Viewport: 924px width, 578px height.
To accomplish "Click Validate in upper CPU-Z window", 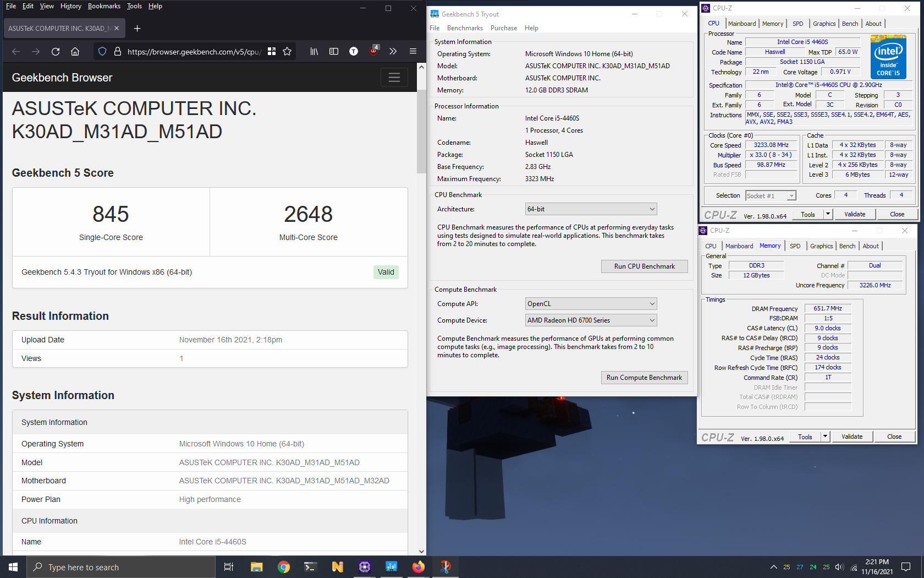I will 855,214.
